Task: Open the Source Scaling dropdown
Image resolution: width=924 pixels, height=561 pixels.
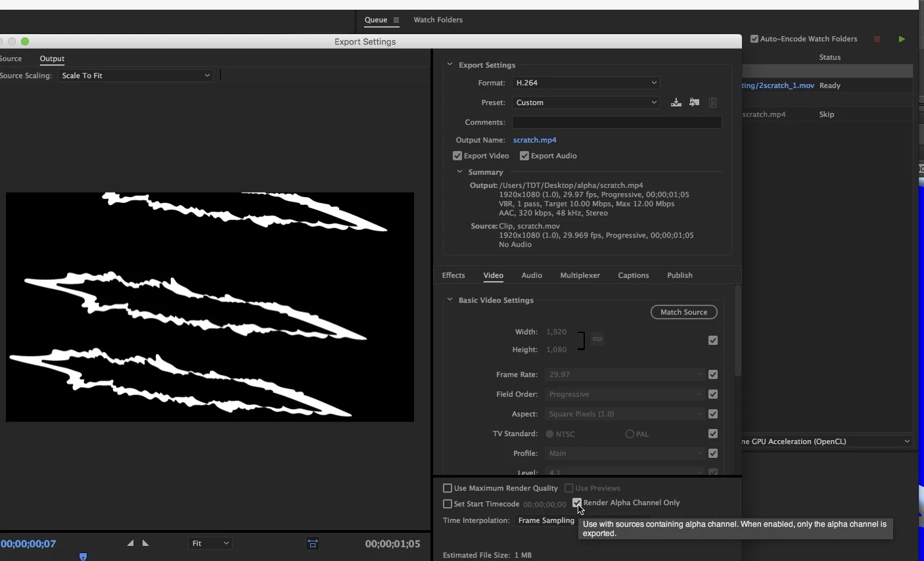Action: click(135, 76)
